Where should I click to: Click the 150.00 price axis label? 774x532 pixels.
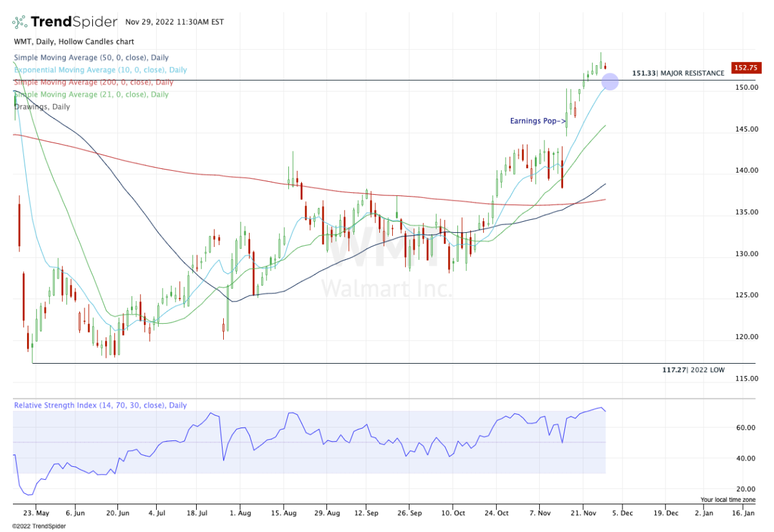tap(744, 87)
